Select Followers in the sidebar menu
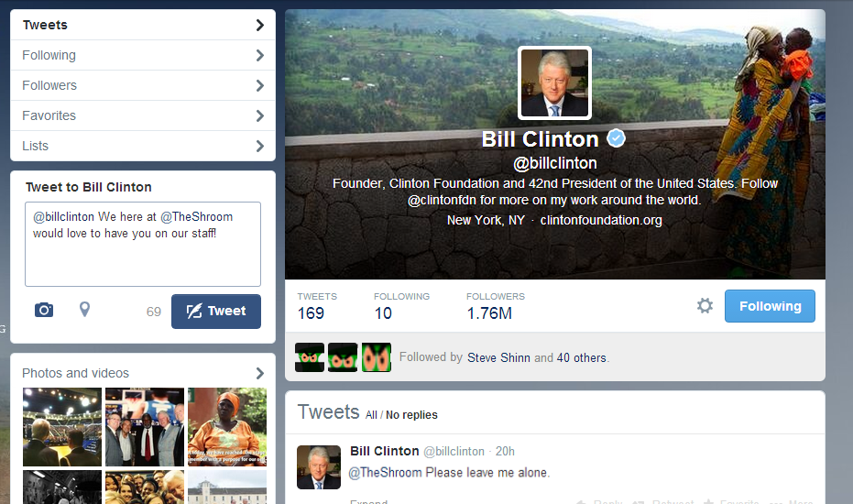 click(143, 85)
